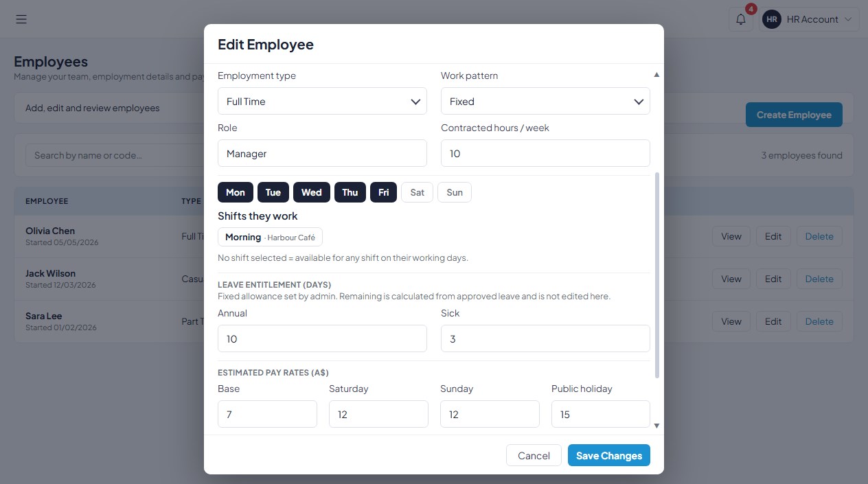The image size is (868, 484).
Task: Click the EMPLOYEE column header
Action: [x=47, y=201]
